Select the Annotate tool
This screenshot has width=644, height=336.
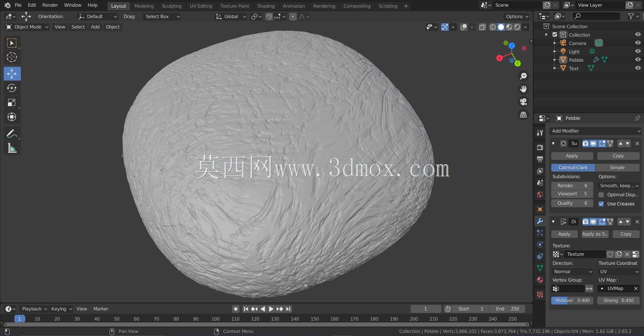[12, 134]
